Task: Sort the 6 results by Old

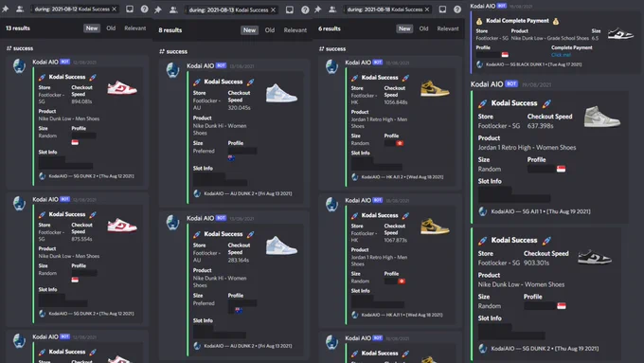Action: (424, 28)
